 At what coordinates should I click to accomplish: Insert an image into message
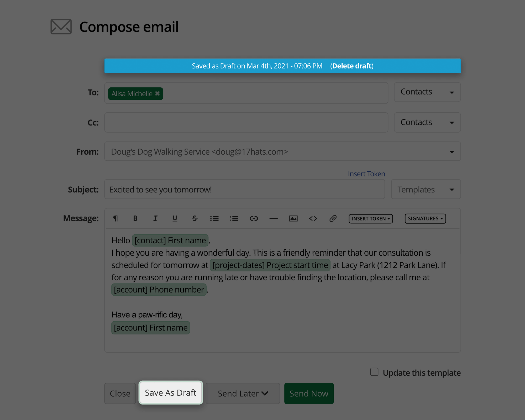click(x=293, y=219)
